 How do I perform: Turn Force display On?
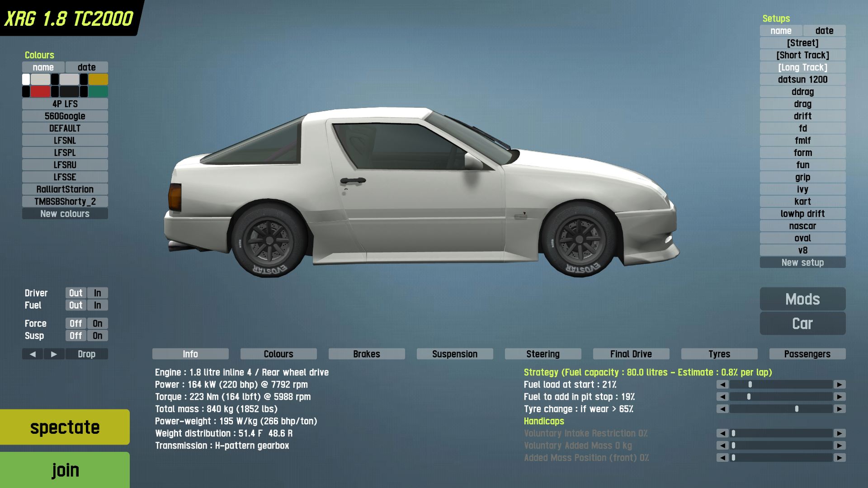pyautogui.click(x=98, y=324)
